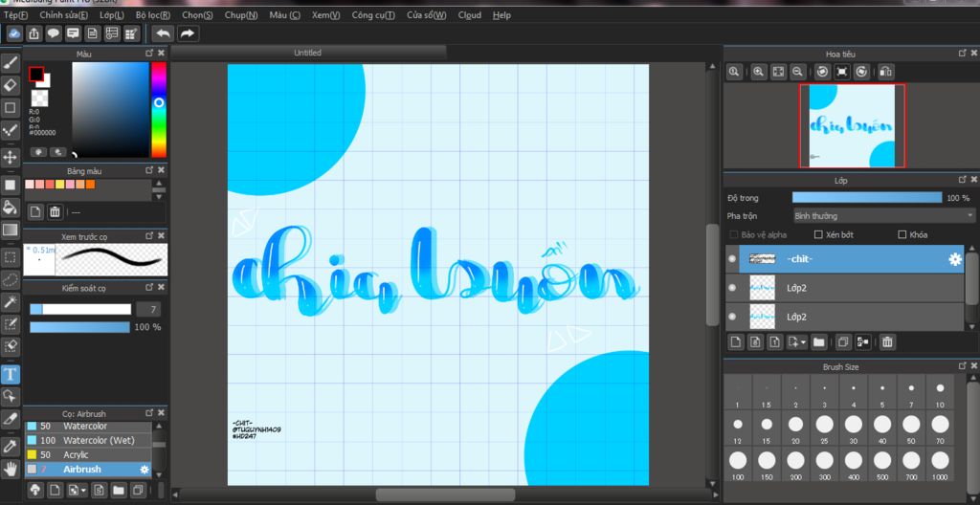Open the Pha trộn blend mode dropdown

click(x=883, y=216)
